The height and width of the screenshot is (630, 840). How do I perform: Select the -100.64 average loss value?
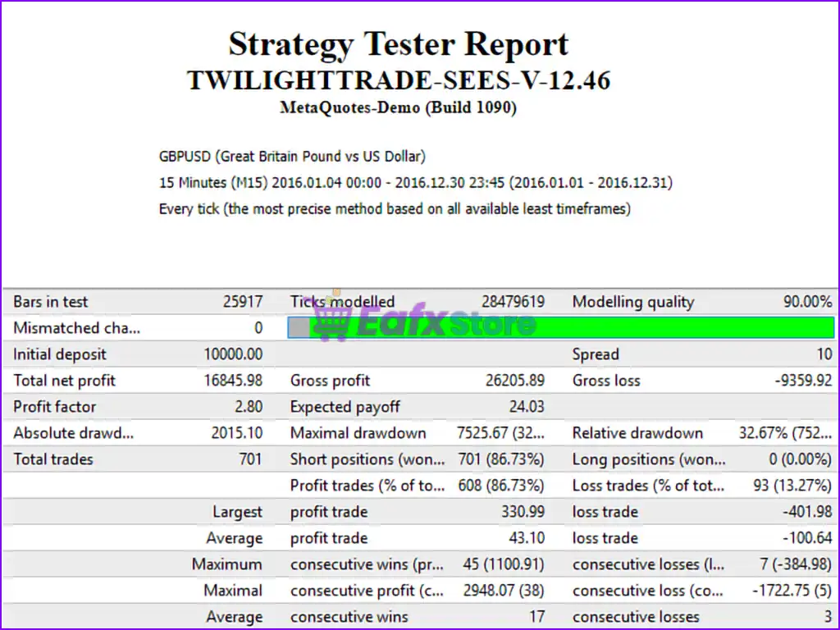(x=807, y=538)
